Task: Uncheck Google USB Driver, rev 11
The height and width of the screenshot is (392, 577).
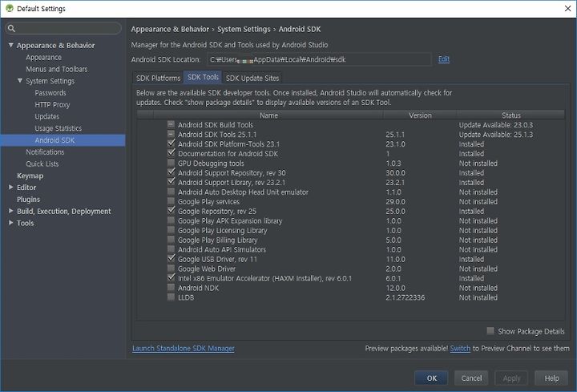Action: coord(171,258)
